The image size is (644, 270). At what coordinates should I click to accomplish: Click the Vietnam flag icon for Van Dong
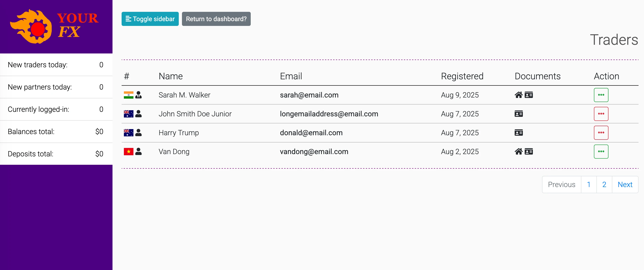128,151
